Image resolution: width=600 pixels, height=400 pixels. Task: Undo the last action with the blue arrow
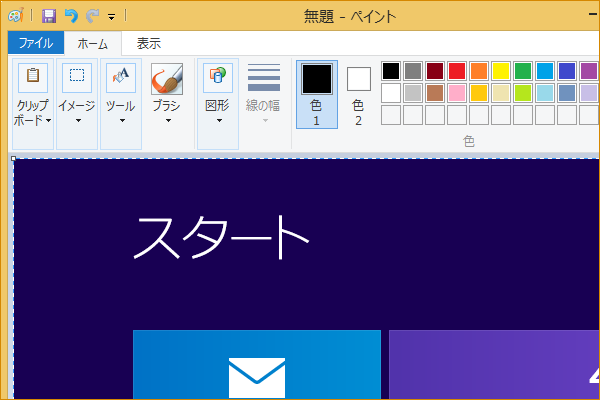coord(71,16)
